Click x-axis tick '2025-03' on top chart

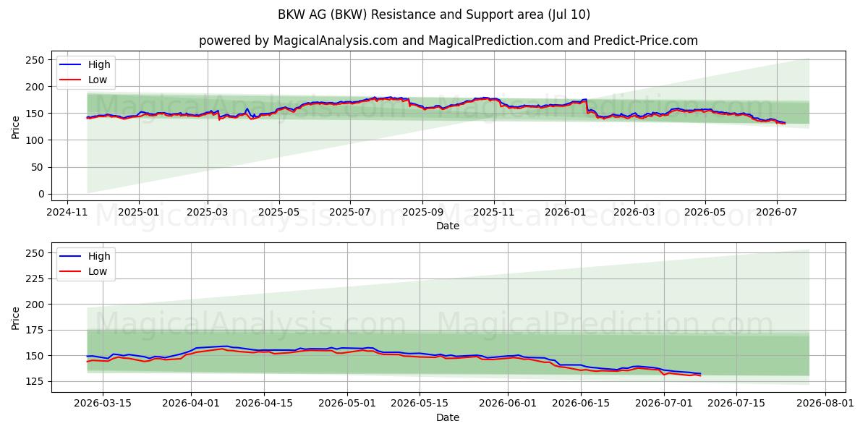(208, 212)
